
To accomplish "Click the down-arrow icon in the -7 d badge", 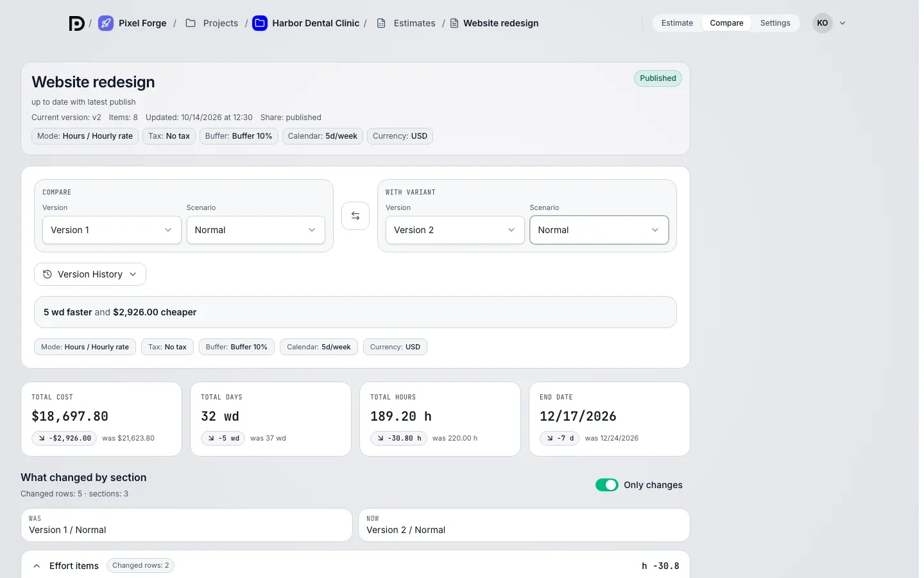I will (550, 438).
